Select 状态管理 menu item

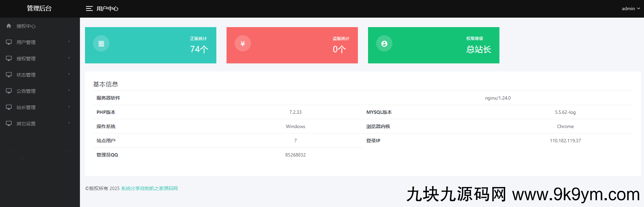click(26, 75)
